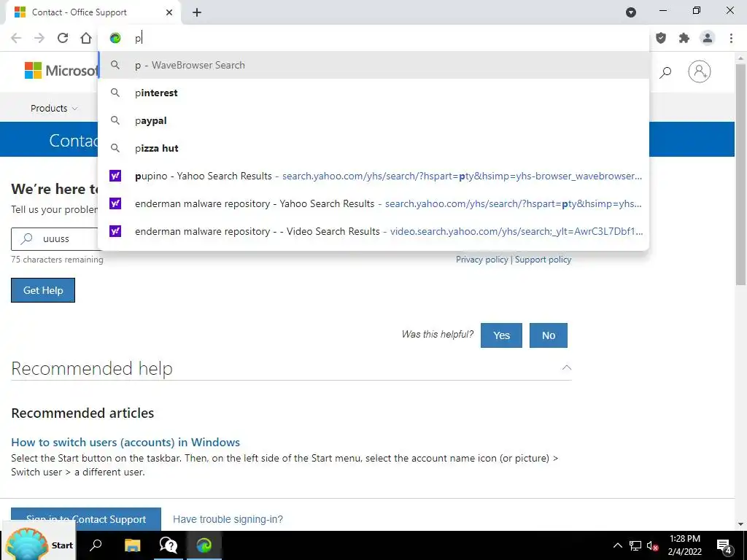Open Have trouble signing-in link
This screenshot has height=560, width=747.
[x=228, y=519]
